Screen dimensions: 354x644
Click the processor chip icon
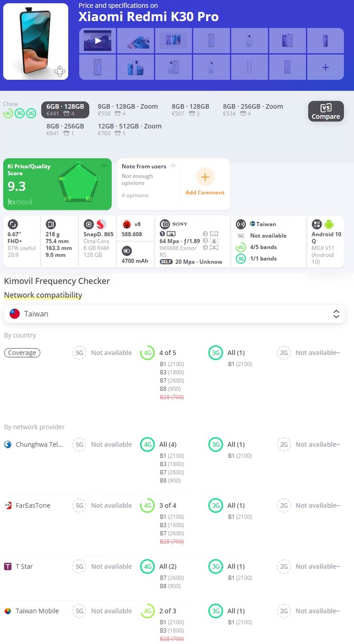[88, 224]
